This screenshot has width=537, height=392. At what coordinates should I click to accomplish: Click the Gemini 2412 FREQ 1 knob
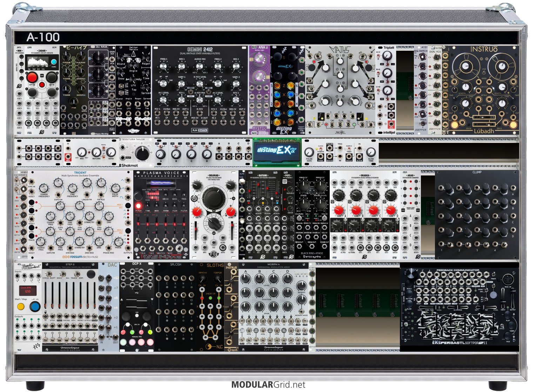[x=163, y=67]
